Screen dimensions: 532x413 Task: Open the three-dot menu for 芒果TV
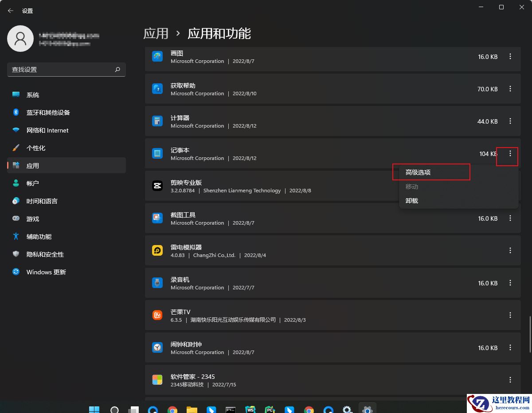coord(510,315)
